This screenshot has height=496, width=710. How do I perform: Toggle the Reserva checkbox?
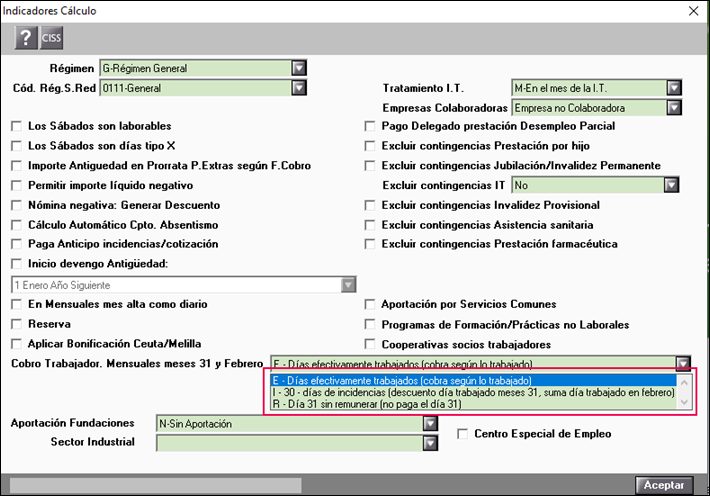tap(17, 324)
